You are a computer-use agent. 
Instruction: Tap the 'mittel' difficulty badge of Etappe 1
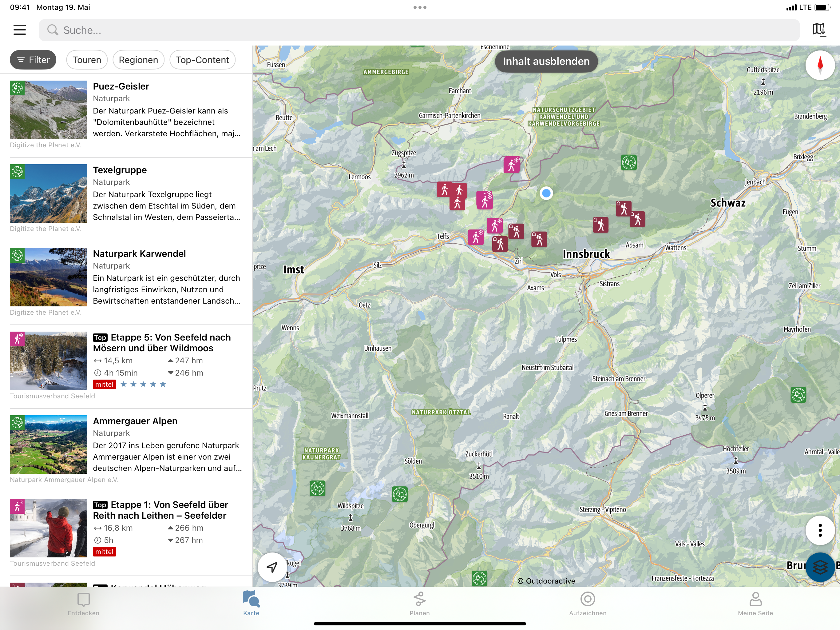(105, 552)
